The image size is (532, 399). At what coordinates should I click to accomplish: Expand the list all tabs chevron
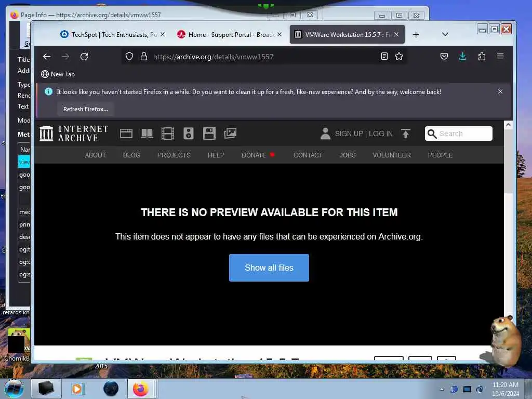tap(445, 34)
